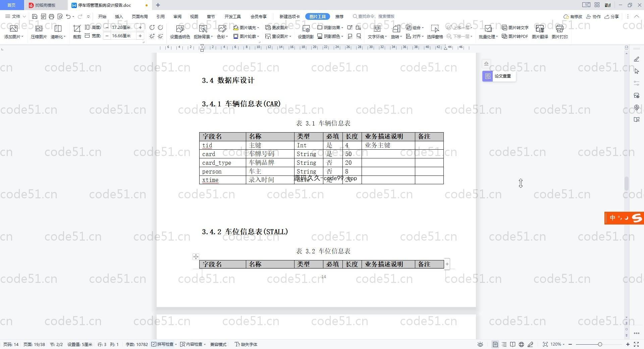
Task: Click Picture to PDF (图片转PDF)
Action: [515, 36]
